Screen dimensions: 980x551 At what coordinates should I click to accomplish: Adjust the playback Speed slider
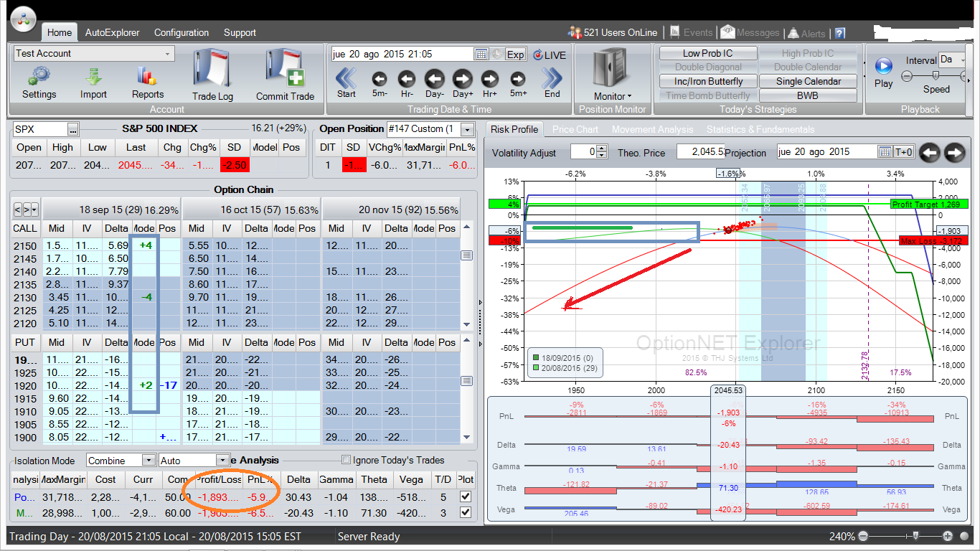[x=936, y=75]
